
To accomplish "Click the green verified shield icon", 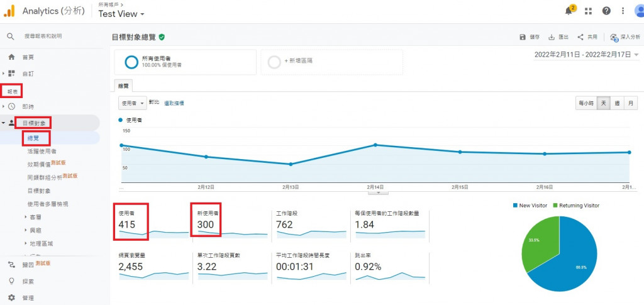I will [162, 37].
